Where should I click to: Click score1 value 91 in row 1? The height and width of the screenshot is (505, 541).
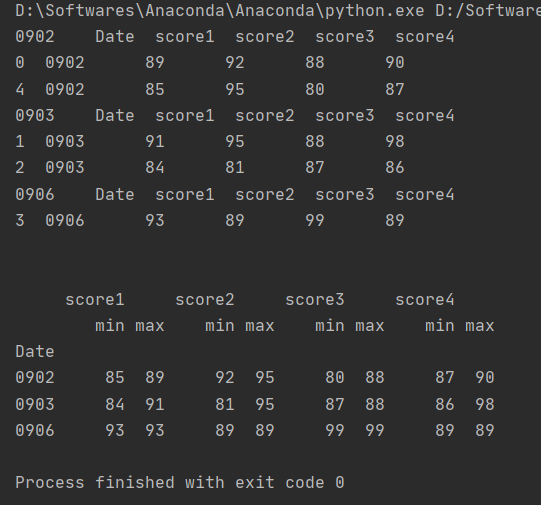pyautogui.click(x=155, y=142)
